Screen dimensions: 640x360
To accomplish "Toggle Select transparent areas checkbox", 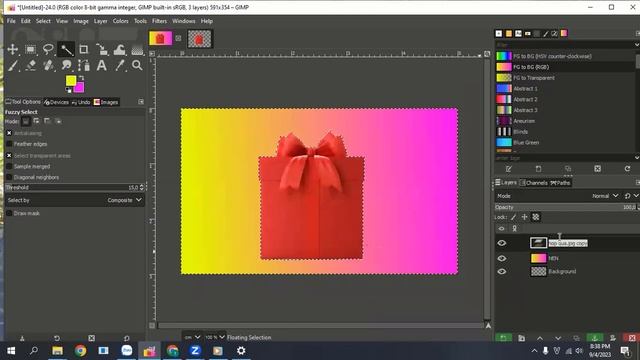I will point(9,156).
